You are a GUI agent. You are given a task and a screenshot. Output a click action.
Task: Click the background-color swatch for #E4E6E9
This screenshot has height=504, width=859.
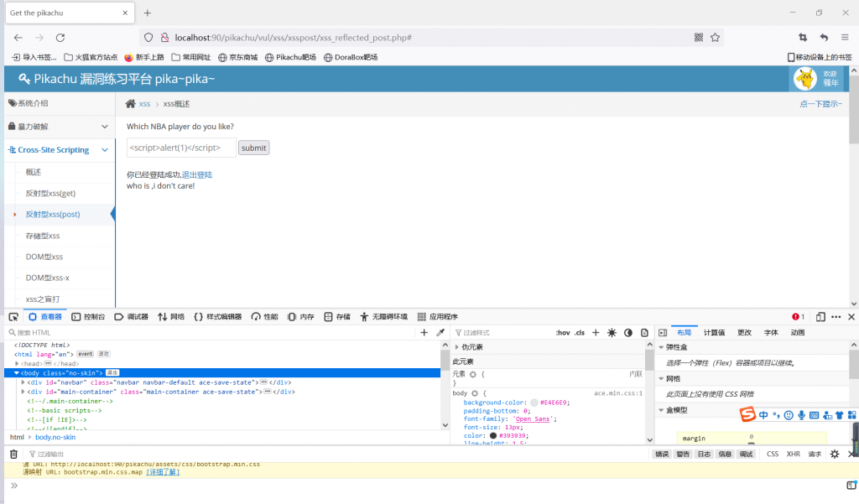534,403
